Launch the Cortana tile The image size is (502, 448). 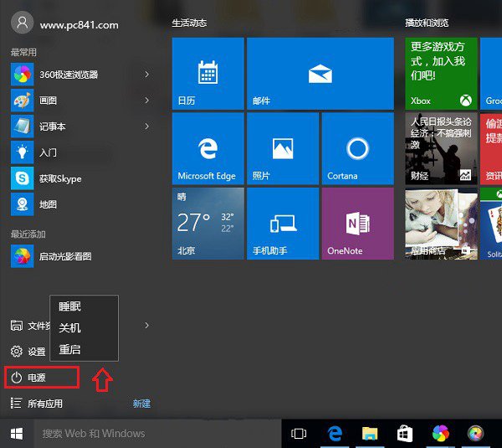point(357,148)
